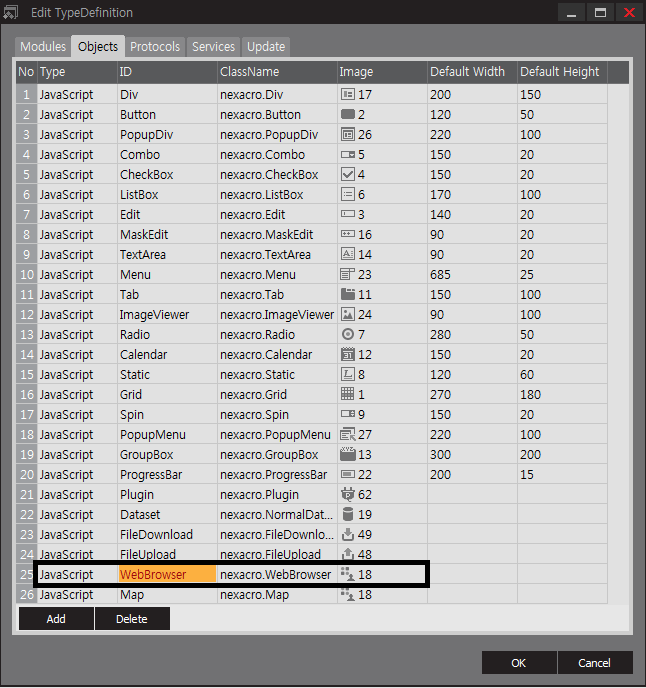Image resolution: width=646 pixels, height=688 pixels.
Task: Click the Radio row image icon 7
Action: (x=348, y=334)
